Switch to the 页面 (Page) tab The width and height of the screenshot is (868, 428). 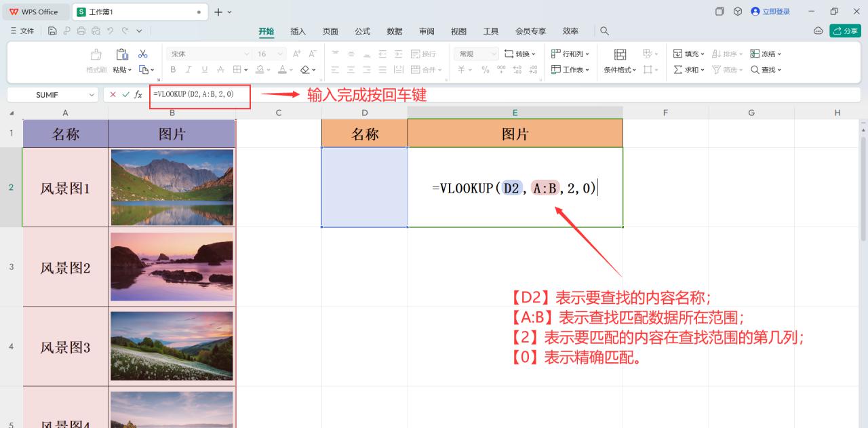point(330,31)
